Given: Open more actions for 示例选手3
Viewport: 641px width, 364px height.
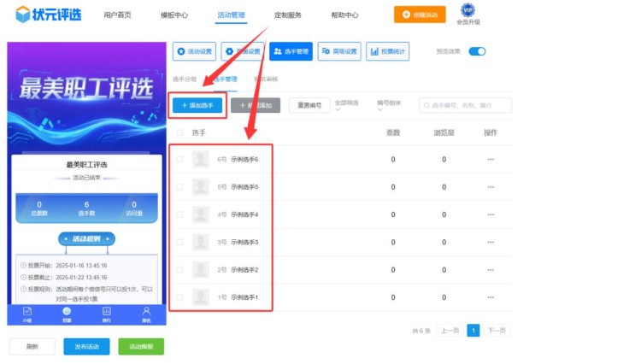Looking at the screenshot, I should point(491,243).
